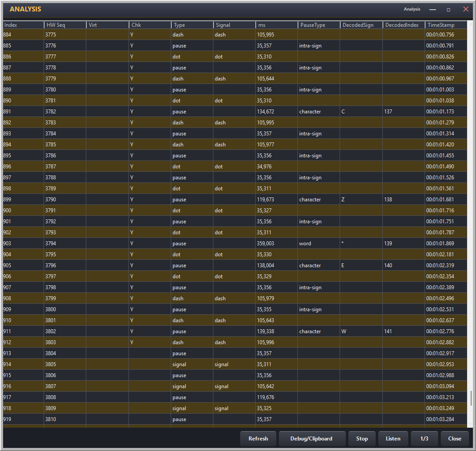Click the Chk column header
This screenshot has width=476, height=451.
pos(150,25)
